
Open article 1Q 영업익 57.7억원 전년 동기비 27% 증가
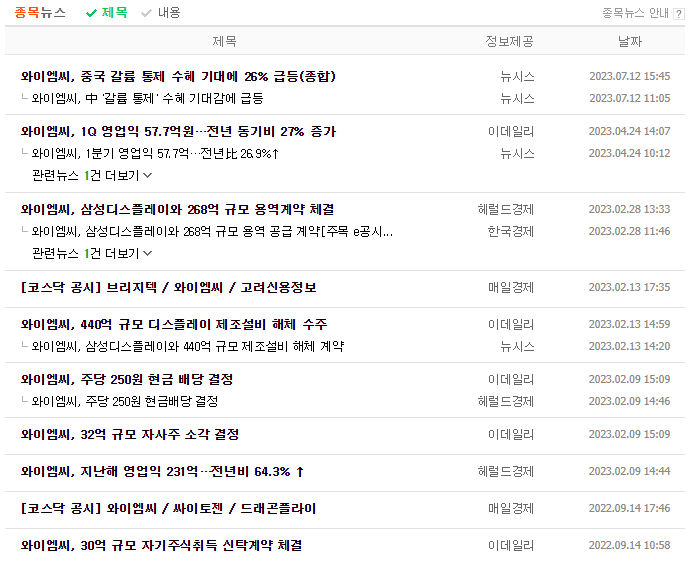click(x=178, y=132)
